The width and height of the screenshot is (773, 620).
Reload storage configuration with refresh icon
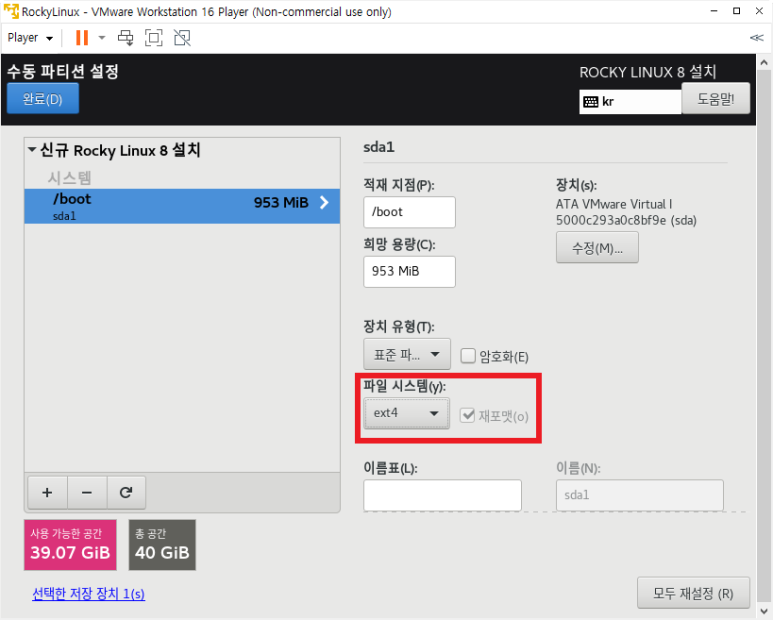coord(126,492)
